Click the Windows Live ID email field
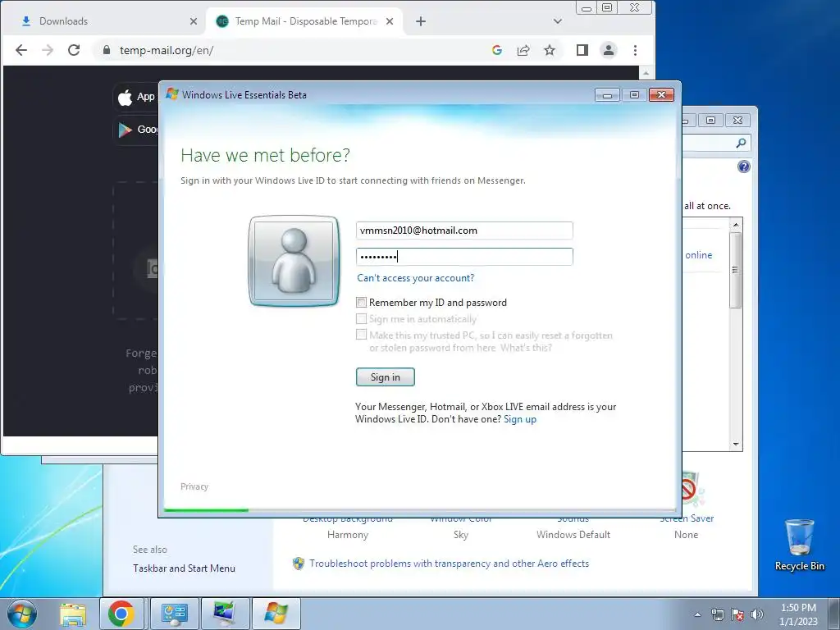 pos(464,231)
